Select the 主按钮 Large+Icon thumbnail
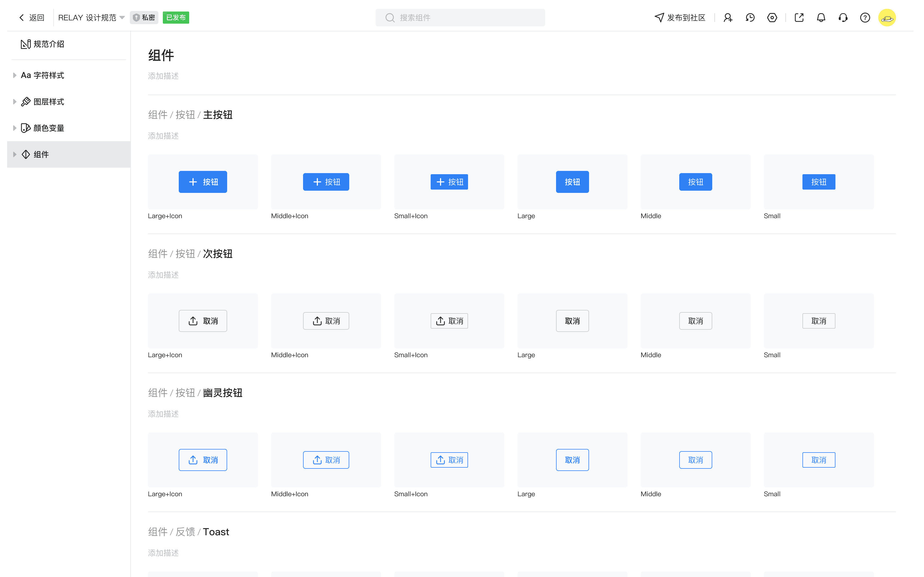 point(203,182)
